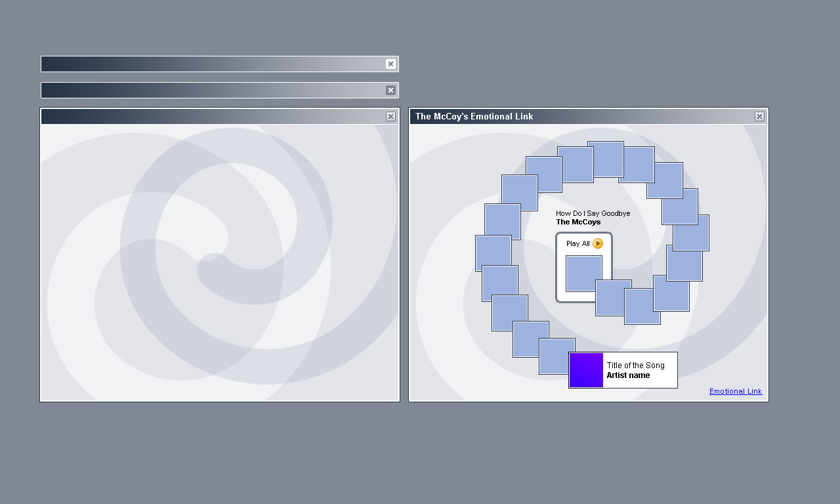The image size is (840, 504).
Task: Select the leftmost thumbnail in the spiral
Action: pyautogui.click(x=493, y=253)
